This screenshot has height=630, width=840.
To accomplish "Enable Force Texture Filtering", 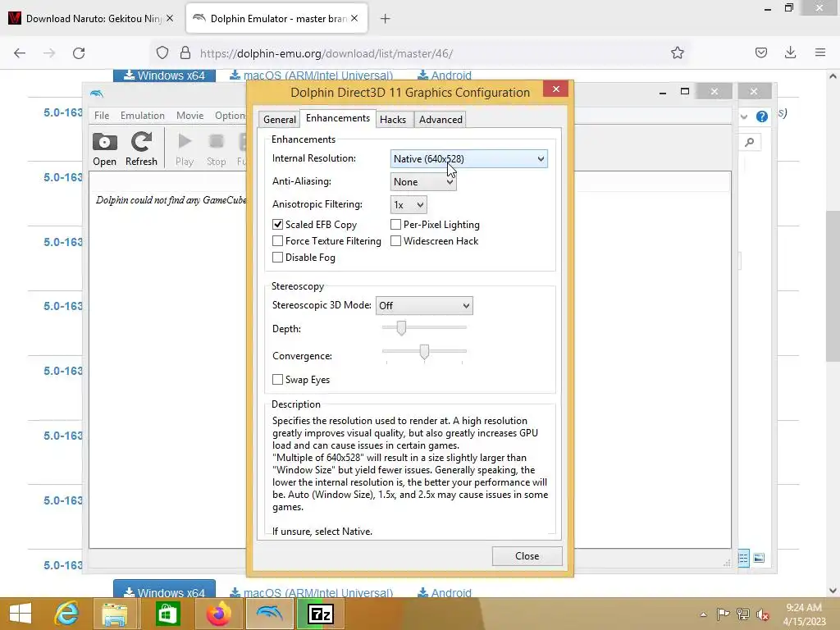I will point(277,241).
